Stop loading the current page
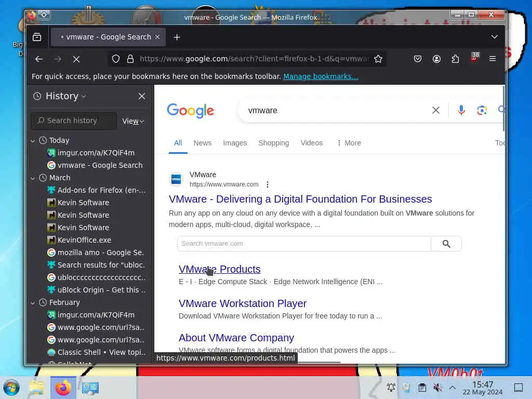The width and height of the screenshot is (532, 399). point(76,59)
